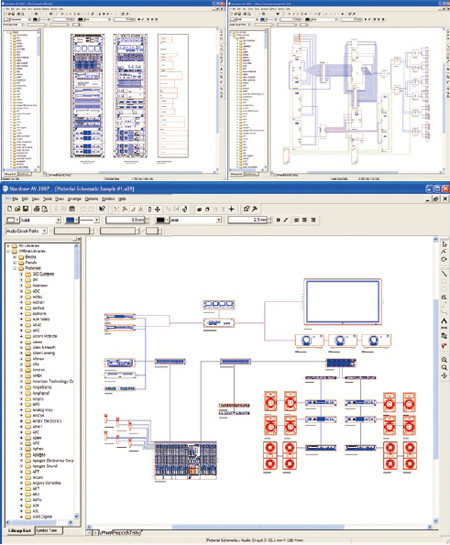Click the Paste clipboard icon
This screenshot has height=545, width=450.
point(72,209)
